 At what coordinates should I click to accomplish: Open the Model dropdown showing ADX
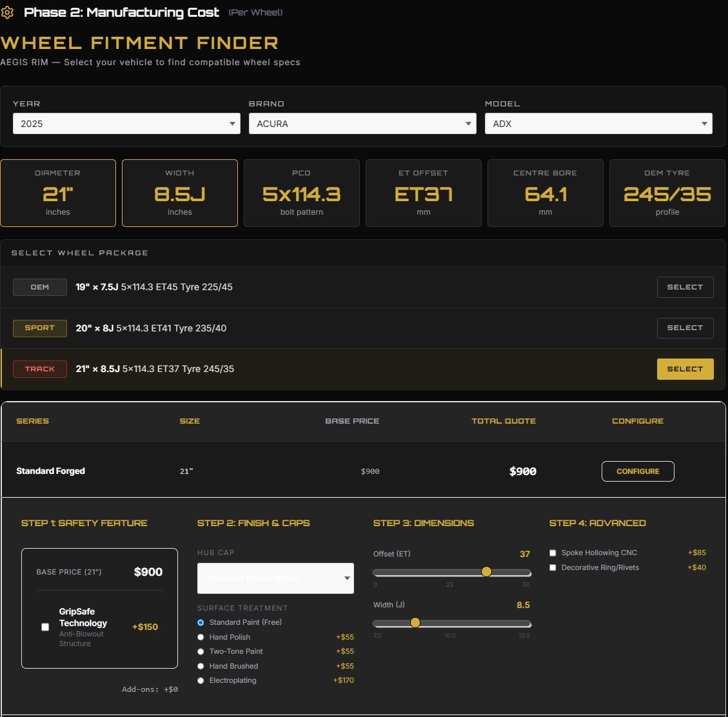pyautogui.click(x=598, y=124)
